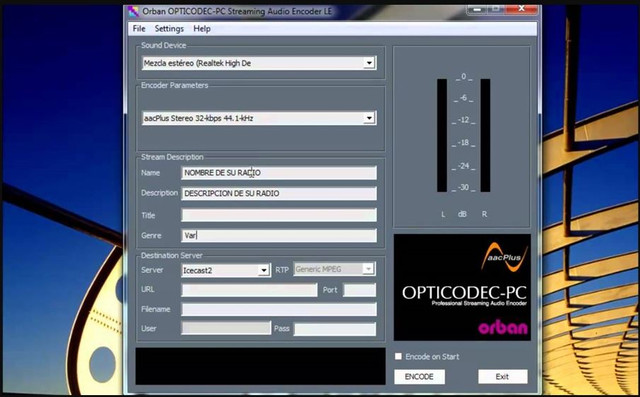The width and height of the screenshot is (640, 397).
Task: Click the User input field
Action: tap(226, 328)
